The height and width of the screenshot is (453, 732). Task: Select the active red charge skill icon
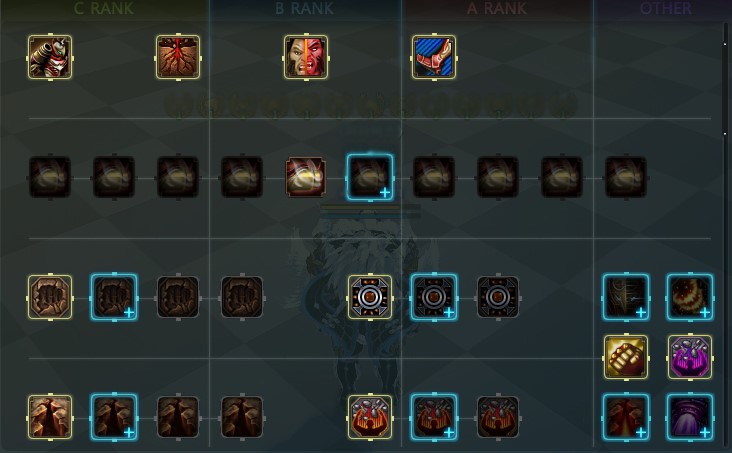click(x=306, y=177)
